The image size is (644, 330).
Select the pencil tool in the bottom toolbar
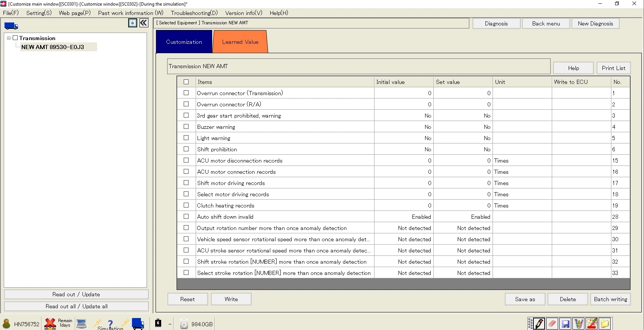click(x=539, y=324)
